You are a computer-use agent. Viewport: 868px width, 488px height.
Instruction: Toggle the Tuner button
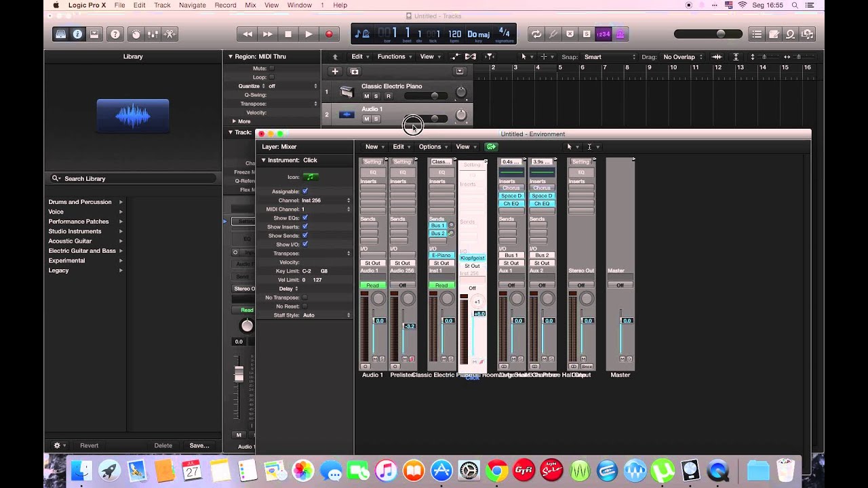553,34
